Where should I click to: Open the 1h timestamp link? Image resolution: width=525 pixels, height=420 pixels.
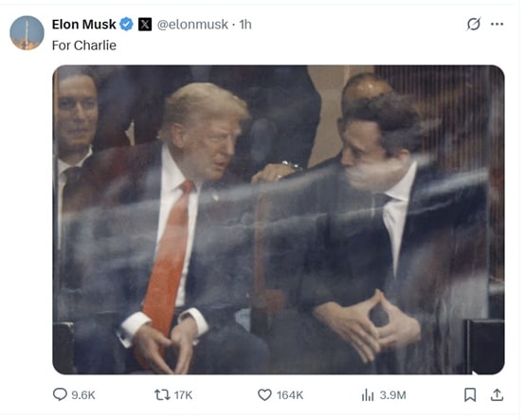tap(245, 25)
